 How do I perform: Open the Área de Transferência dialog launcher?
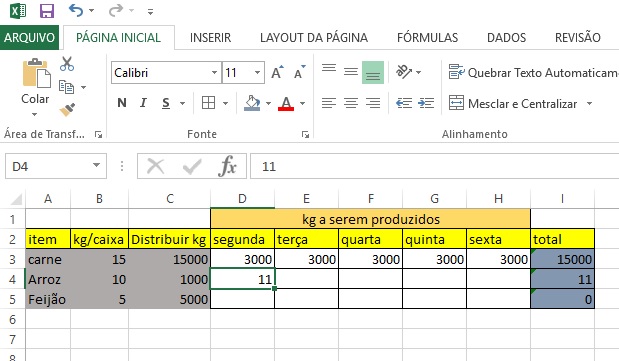pos(98,135)
